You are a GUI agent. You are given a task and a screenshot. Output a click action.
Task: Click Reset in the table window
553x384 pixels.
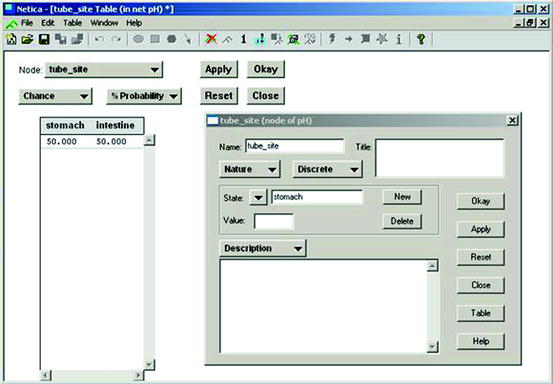coord(219,96)
